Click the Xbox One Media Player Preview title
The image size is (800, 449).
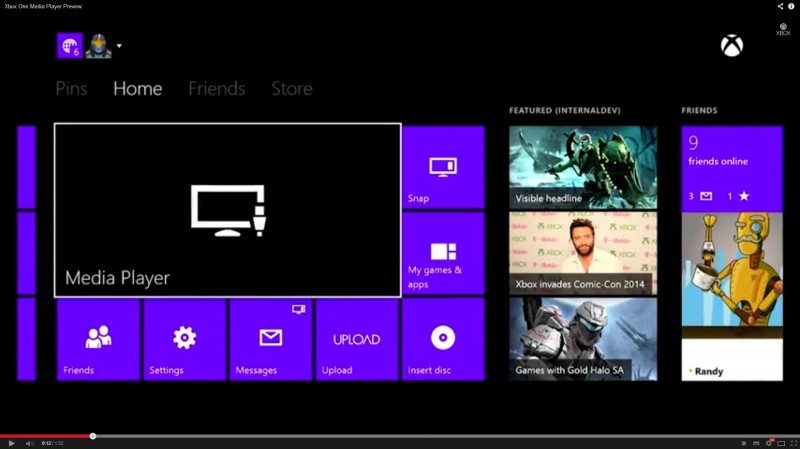tap(43, 6)
